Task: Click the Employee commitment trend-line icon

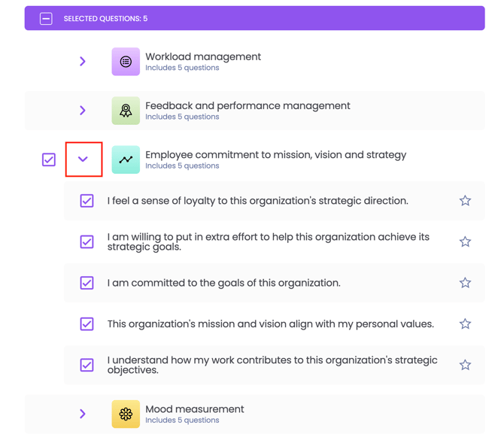Action: pos(126,159)
